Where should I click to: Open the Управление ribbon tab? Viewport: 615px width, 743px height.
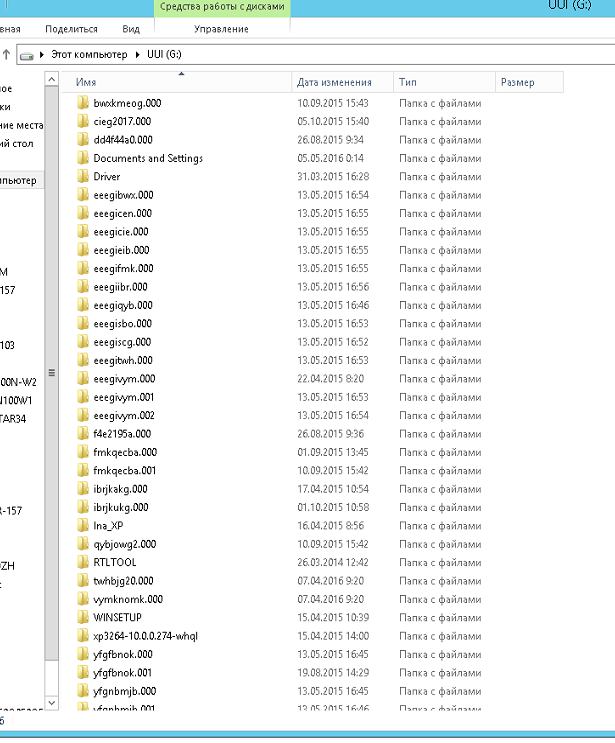click(x=221, y=29)
